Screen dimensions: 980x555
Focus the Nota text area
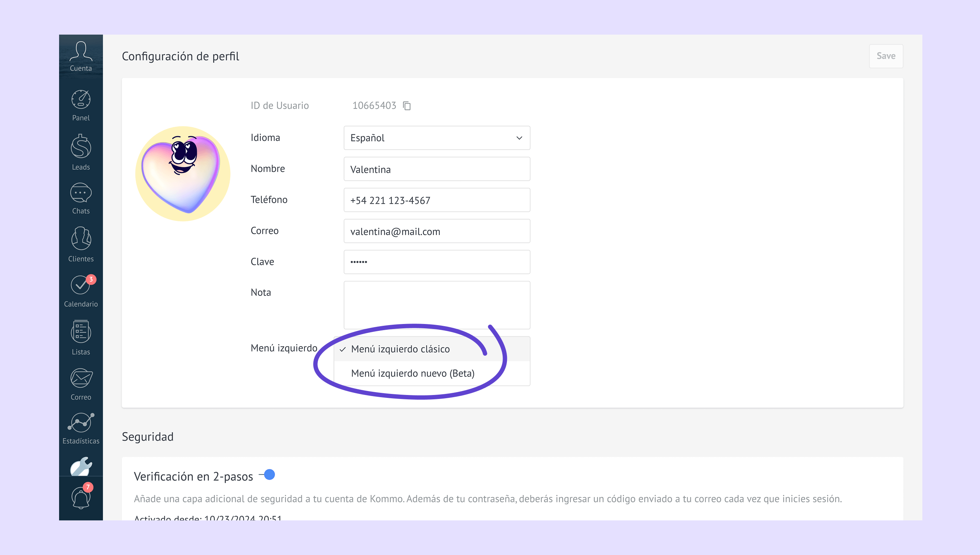coord(437,305)
